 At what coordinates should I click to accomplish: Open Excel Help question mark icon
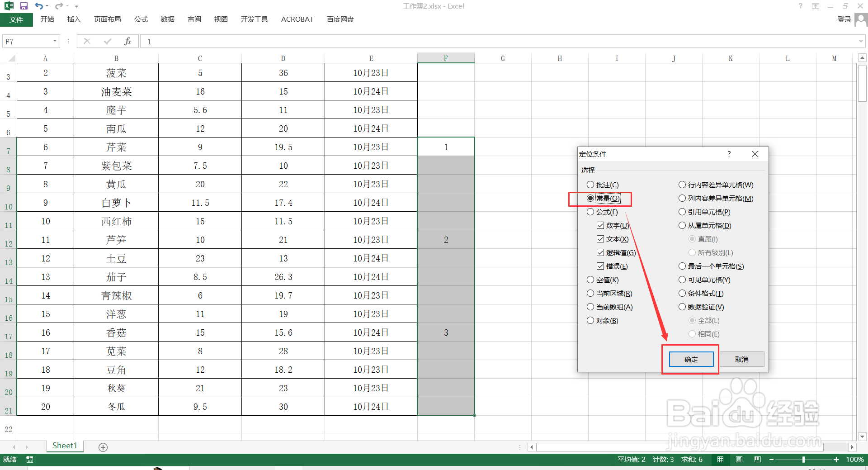coord(801,6)
